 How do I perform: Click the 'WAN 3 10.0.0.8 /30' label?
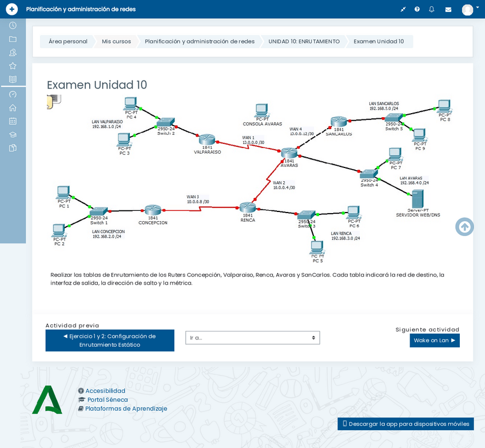(x=198, y=199)
